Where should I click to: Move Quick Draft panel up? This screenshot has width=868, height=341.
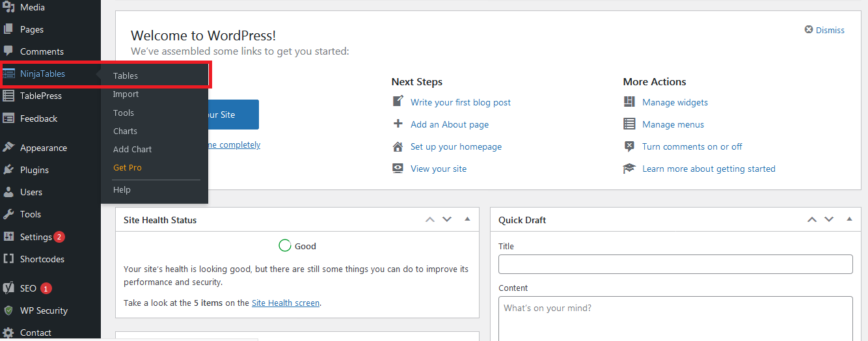tap(812, 219)
